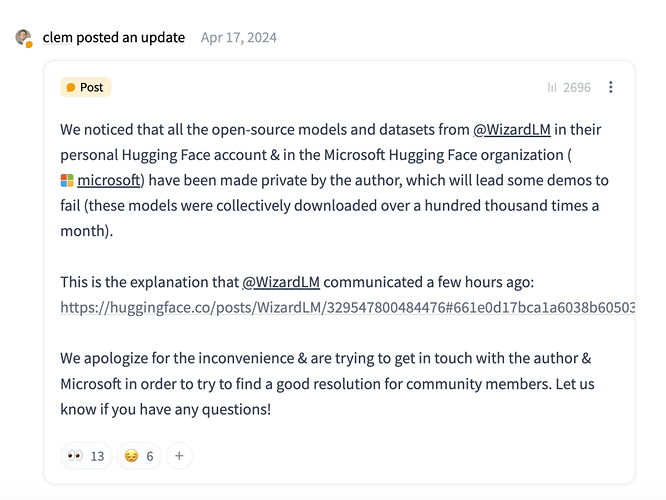Viewport: 666px width, 500px height.
Task: Click the plus add reaction button
Action: (x=179, y=456)
